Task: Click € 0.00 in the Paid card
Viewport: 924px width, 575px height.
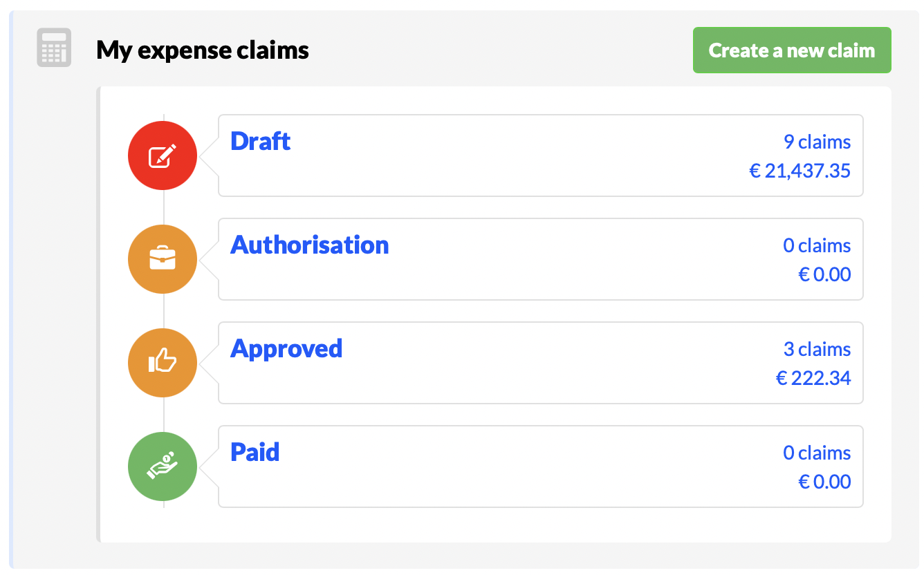Action: point(824,482)
